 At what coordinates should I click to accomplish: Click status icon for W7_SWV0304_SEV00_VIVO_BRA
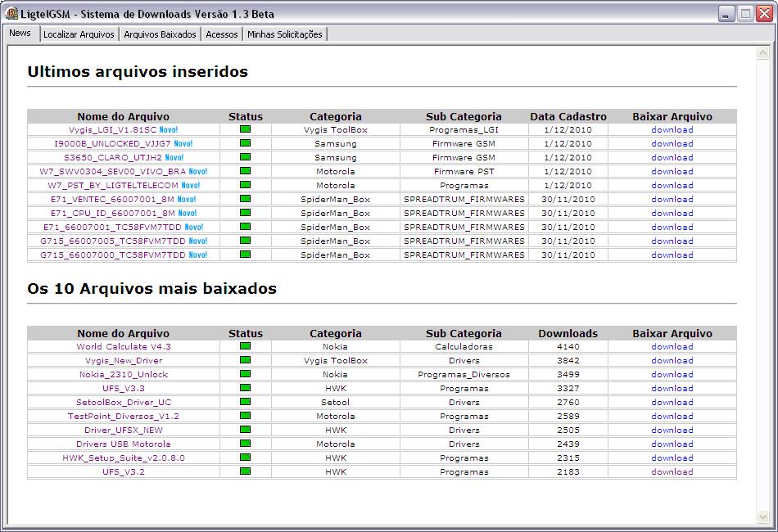coord(245,171)
